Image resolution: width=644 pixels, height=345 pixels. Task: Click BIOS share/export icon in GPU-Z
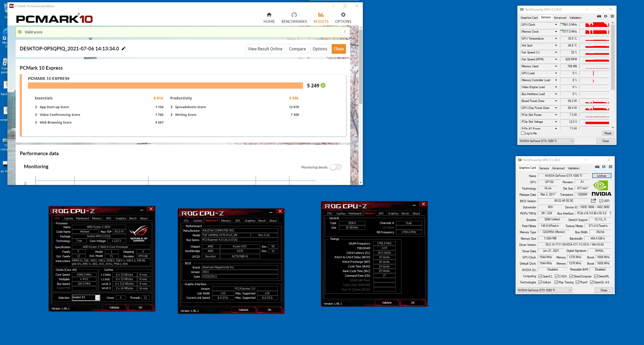pyautogui.click(x=593, y=201)
